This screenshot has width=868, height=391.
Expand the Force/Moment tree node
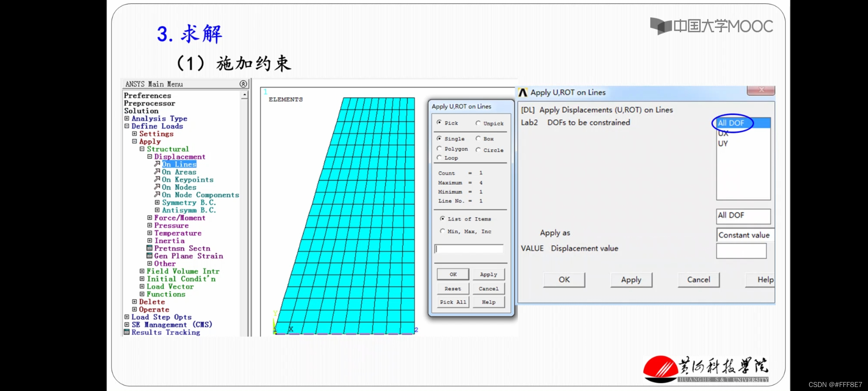click(149, 218)
